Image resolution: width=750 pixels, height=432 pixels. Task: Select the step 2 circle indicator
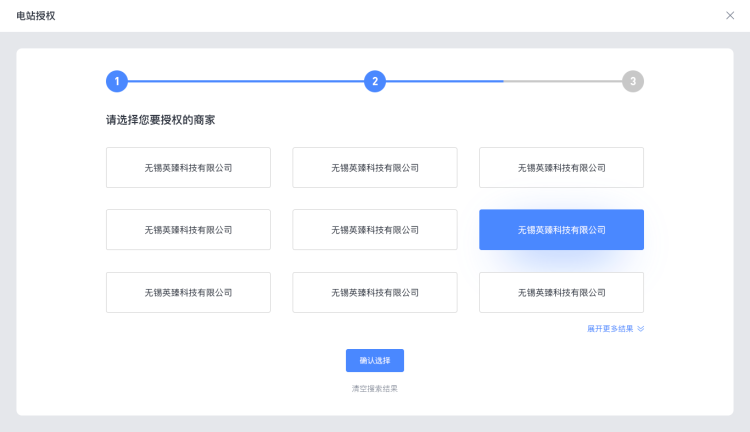click(x=375, y=81)
